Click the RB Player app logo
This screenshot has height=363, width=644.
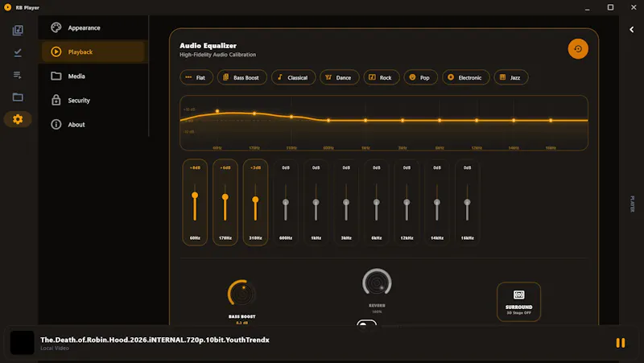tap(7, 7)
